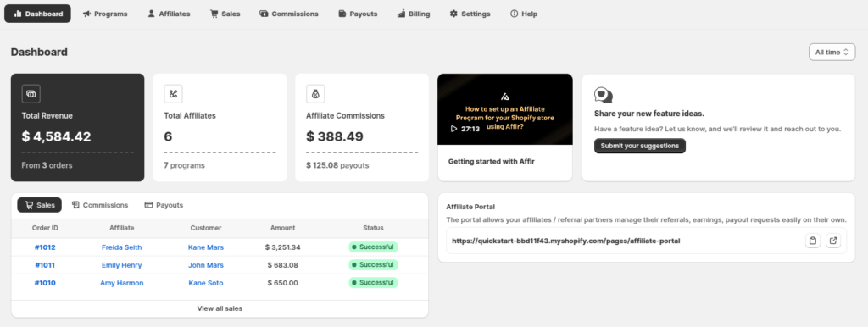Open the Commissions nav tab
The height and width of the screenshot is (327, 868).
(x=289, y=14)
